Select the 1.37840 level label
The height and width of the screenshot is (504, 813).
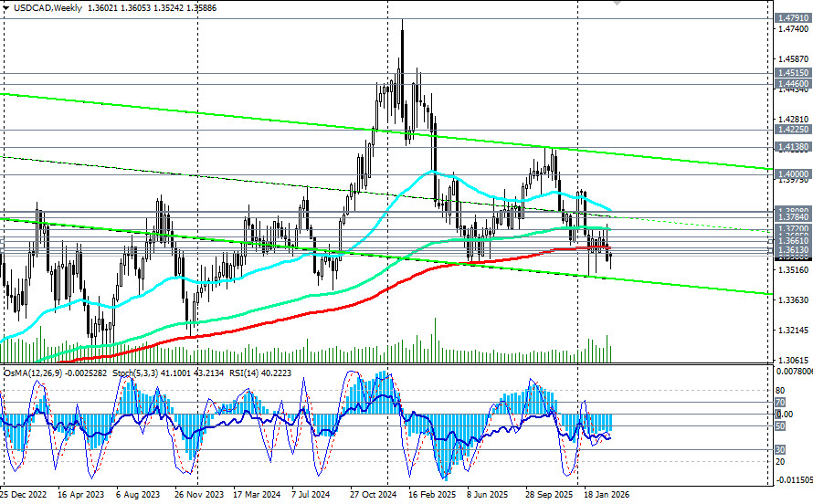click(x=793, y=217)
